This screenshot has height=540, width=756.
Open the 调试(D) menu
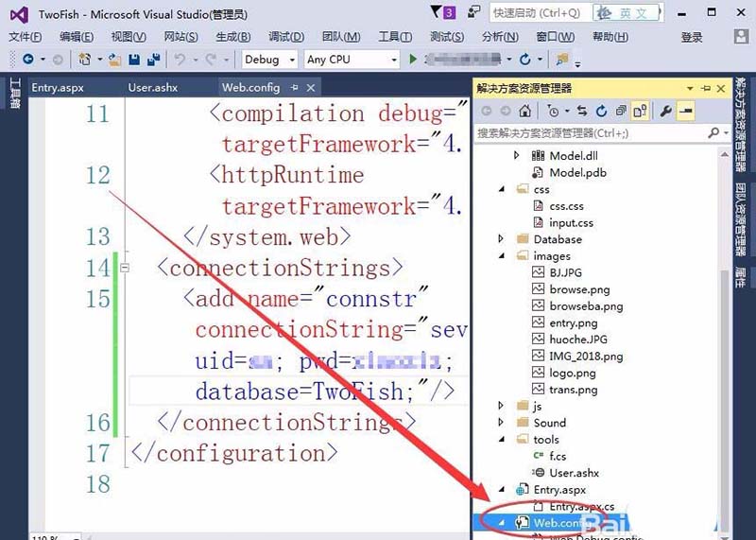click(286, 37)
